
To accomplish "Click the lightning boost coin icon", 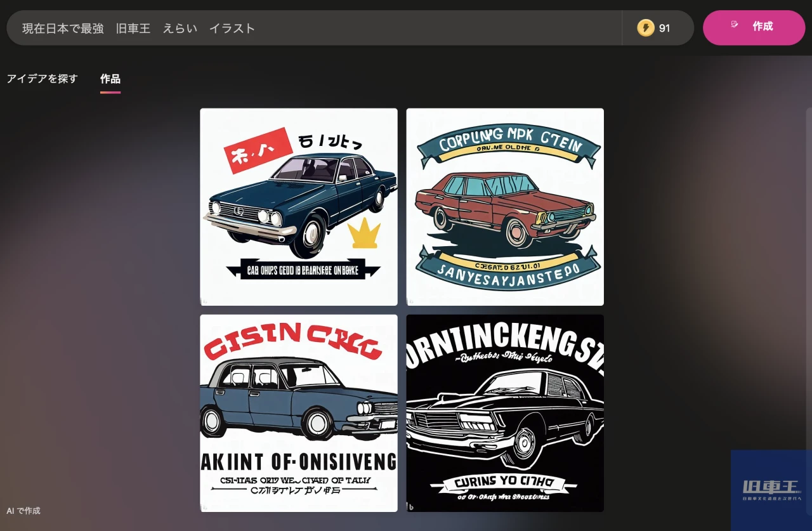I will pos(646,28).
